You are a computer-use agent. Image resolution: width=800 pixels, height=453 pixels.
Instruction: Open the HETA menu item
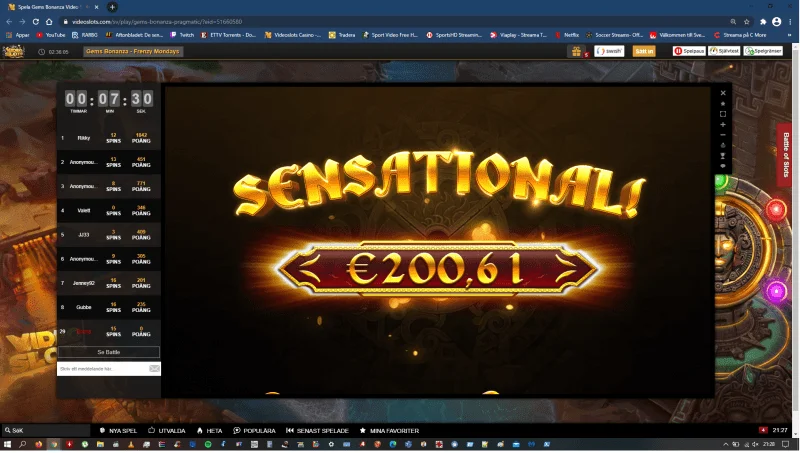(x=209, y=431)
